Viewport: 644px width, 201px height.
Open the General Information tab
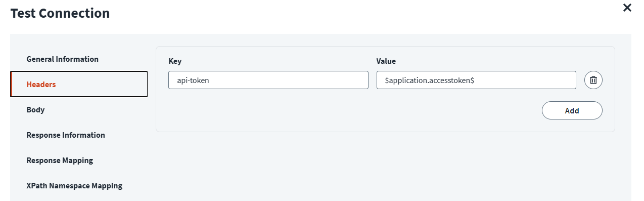tap(63, 59)
